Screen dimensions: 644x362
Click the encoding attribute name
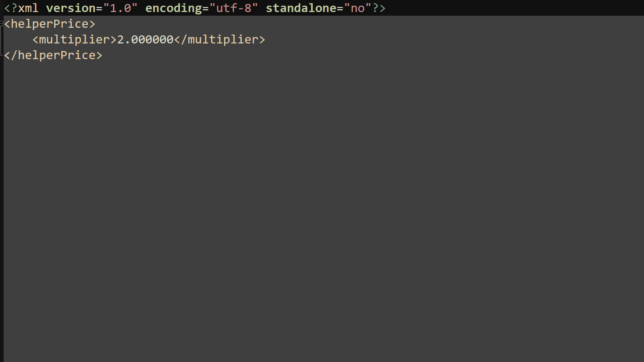(x=174, y=8)
